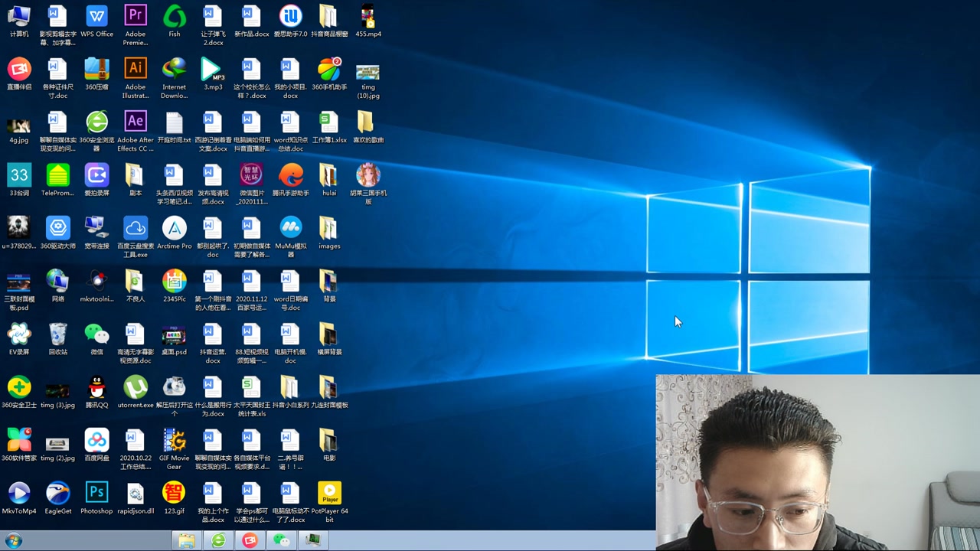The image size is (980, 551).
Task: Open 抖音小白系列 folder
Action: click(290, 391)
